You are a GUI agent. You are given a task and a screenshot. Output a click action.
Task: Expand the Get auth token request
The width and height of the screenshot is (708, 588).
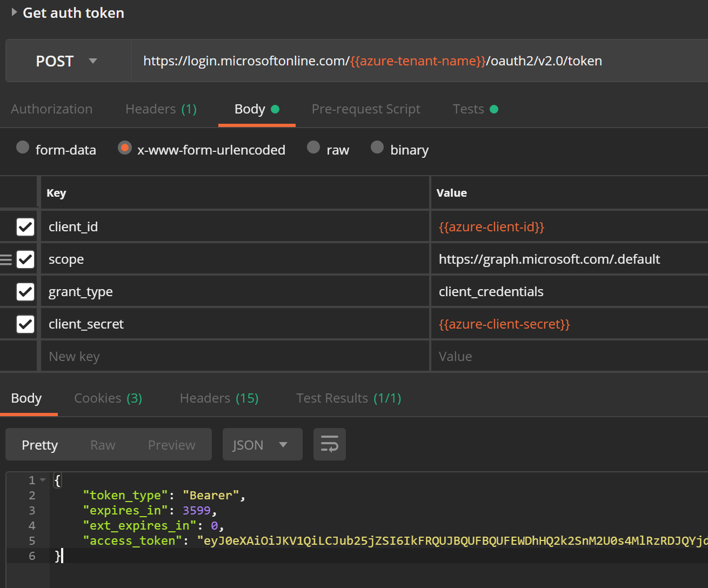[13, 12]
